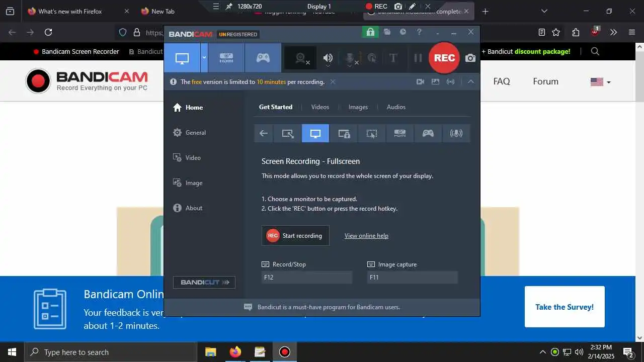Toggle the speaker sound icon

pos(328,58)
